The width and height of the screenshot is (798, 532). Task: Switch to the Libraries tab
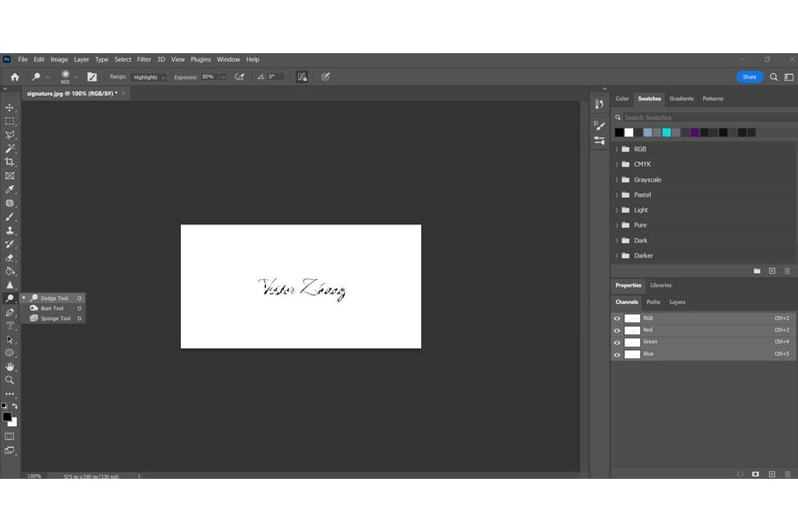tap(661, 286)
